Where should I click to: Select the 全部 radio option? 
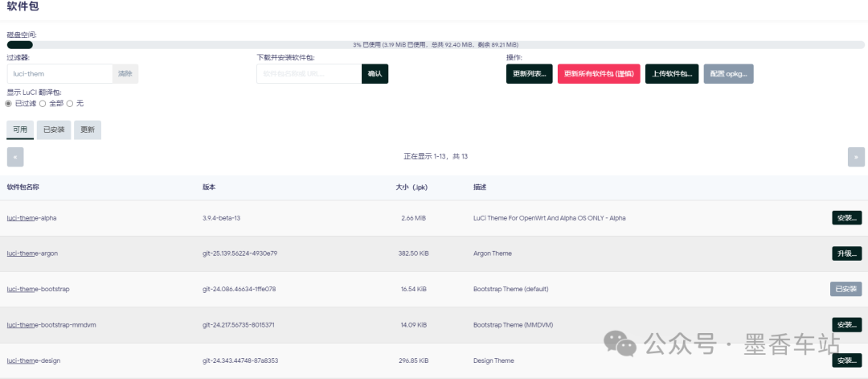tap(43, 104)
